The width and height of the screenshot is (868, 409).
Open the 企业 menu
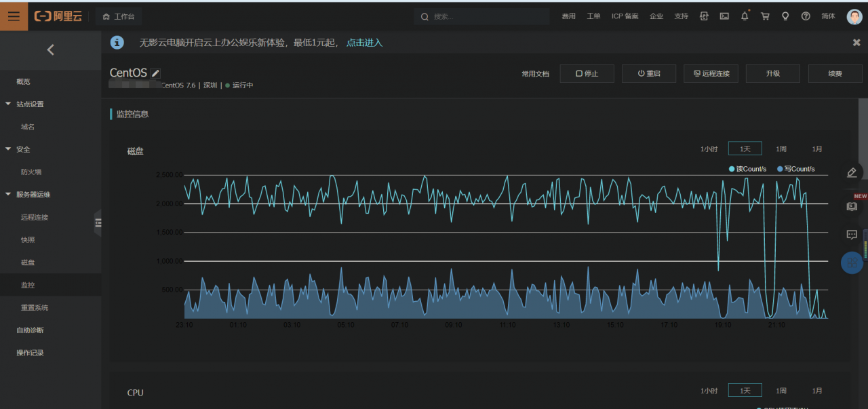point(656,16)
